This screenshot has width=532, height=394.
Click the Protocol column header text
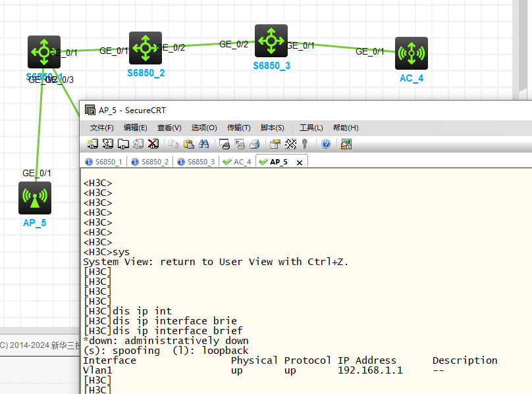[307, 360]
